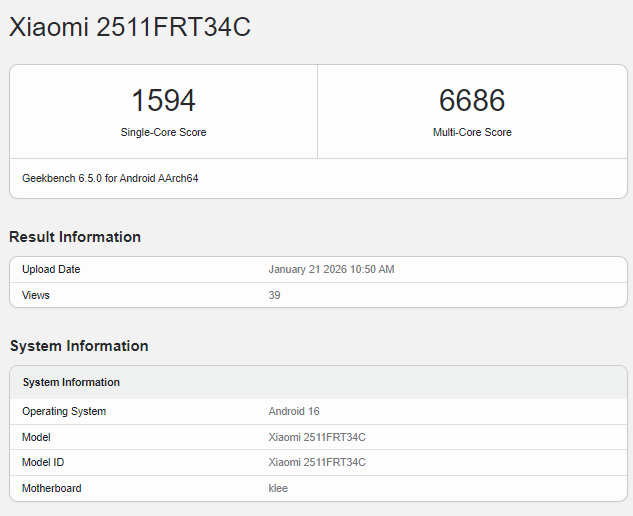
Task: Click the January 21 2026 upload timestamp
Action: pyautogui.click(x=331, y=270)
